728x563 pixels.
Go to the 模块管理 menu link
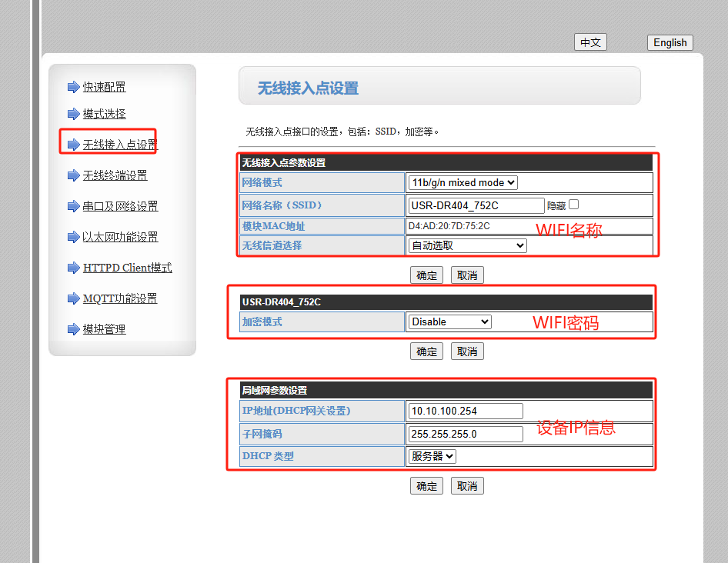104,329
